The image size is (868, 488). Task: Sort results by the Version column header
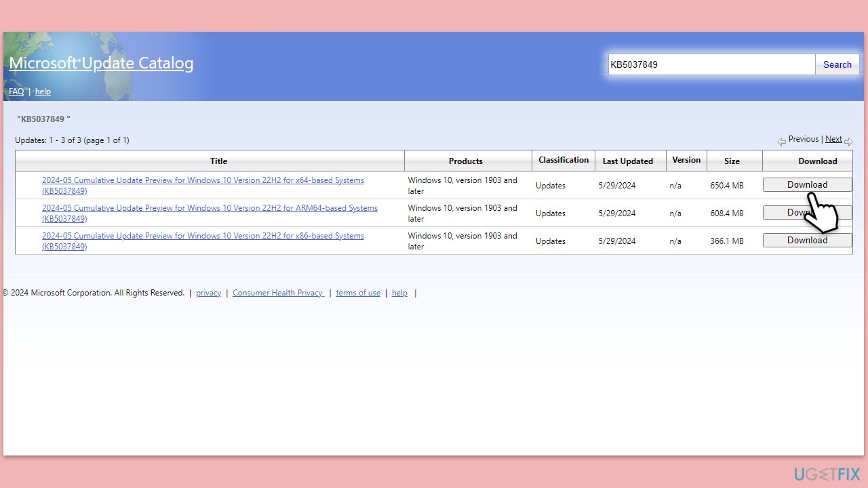(686, 160)
